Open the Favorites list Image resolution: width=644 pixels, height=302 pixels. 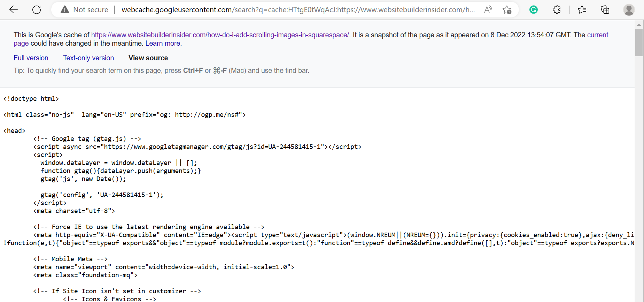click(x=582, y=10)
